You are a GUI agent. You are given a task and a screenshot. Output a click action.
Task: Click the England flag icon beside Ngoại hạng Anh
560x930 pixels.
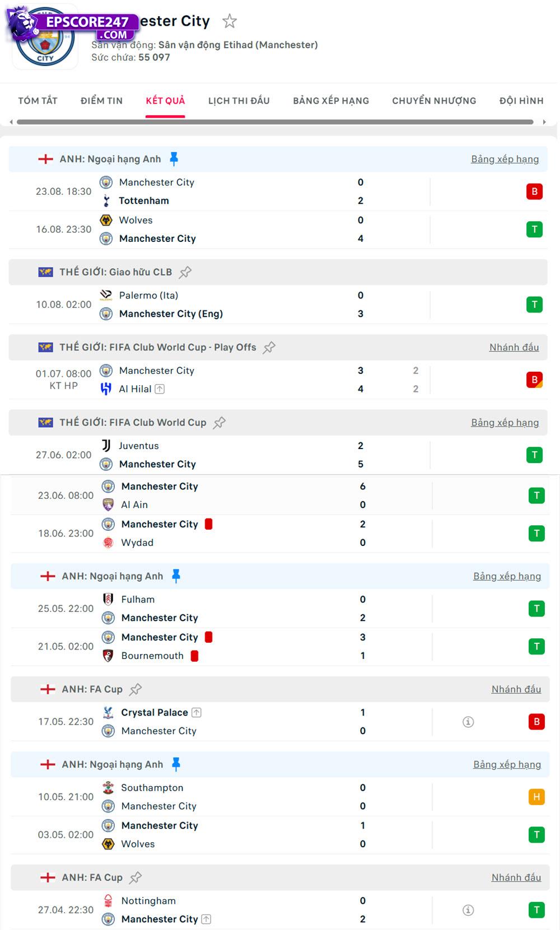click(46, 158)
